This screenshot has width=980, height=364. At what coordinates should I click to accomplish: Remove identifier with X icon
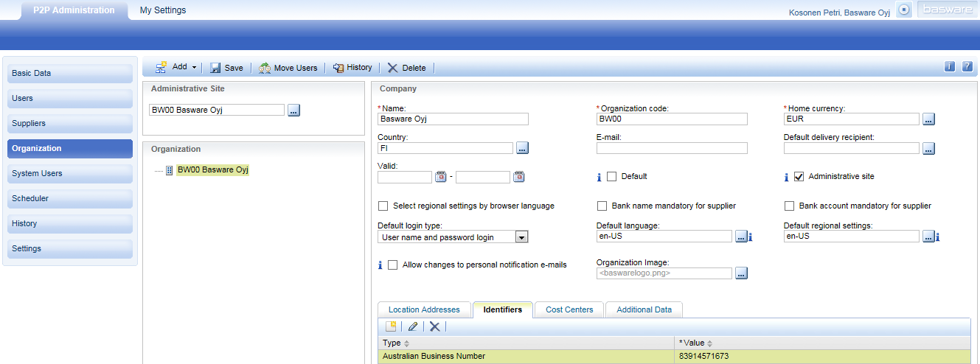click(x=434, y=326)
